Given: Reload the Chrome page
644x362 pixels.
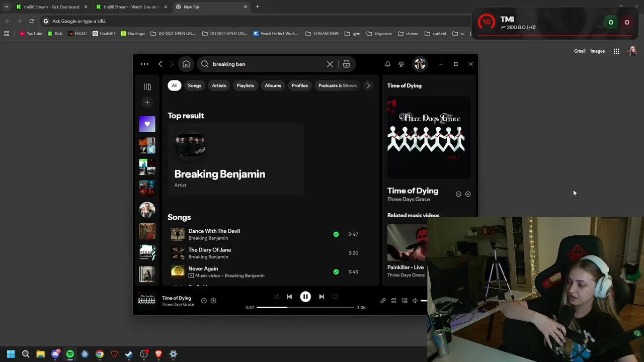Looking at the screenshot, I should [31, 21].
